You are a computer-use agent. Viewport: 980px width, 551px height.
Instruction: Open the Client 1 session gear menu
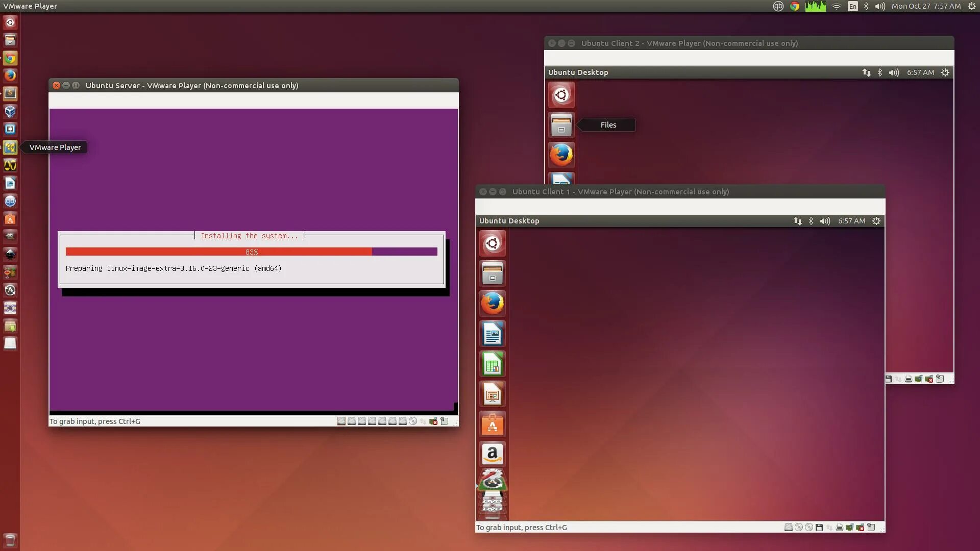coord(876,221)
